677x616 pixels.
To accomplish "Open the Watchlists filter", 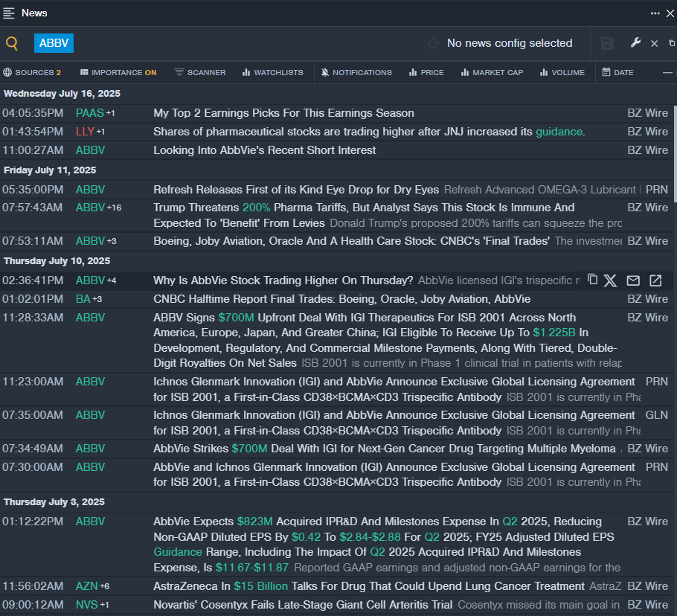I will (x=272, y=72).
